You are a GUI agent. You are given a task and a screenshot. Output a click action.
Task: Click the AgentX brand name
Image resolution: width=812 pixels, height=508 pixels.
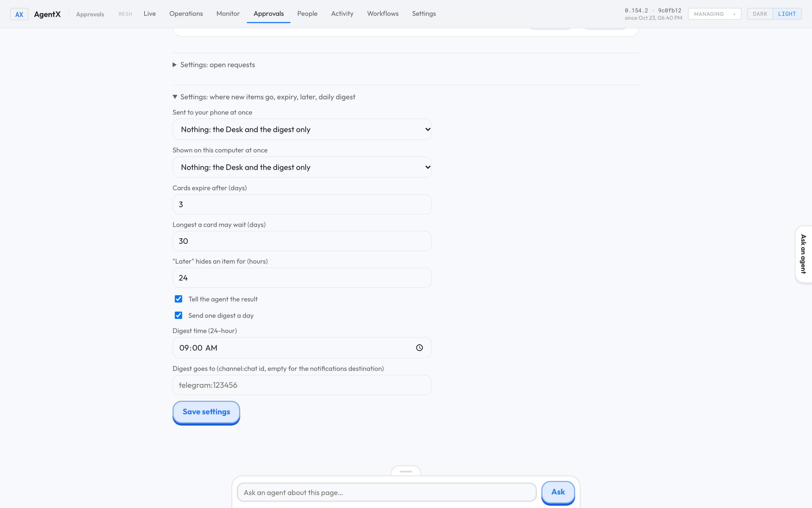pos(47,14)
